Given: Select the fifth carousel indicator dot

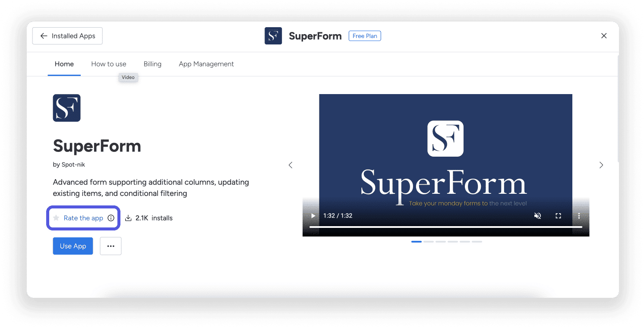Looking at the screenshot, I should click(465, 242).
